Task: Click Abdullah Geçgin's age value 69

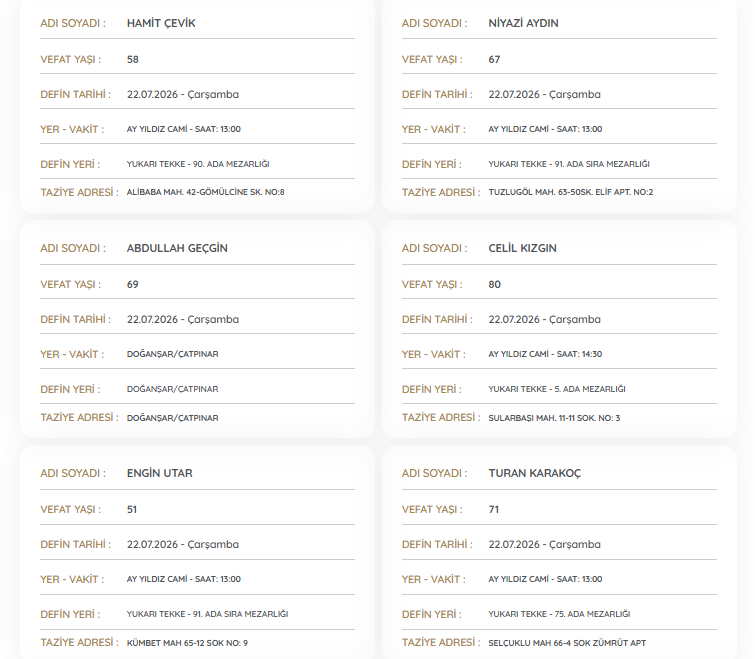Action: pos(132,284)
